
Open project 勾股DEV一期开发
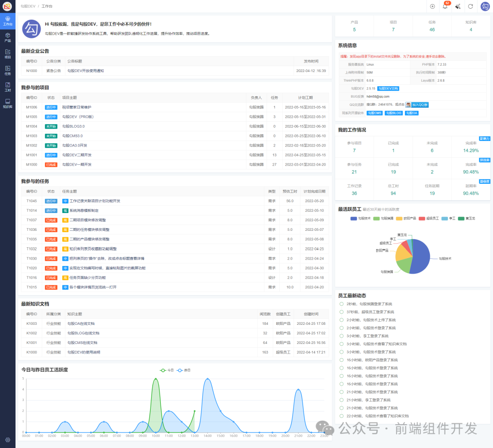coord(77,165)
